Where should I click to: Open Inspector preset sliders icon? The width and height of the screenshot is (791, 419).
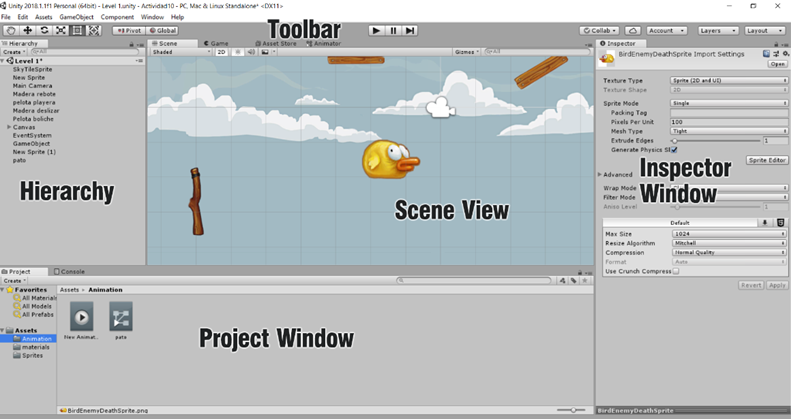tap(776, 54)
